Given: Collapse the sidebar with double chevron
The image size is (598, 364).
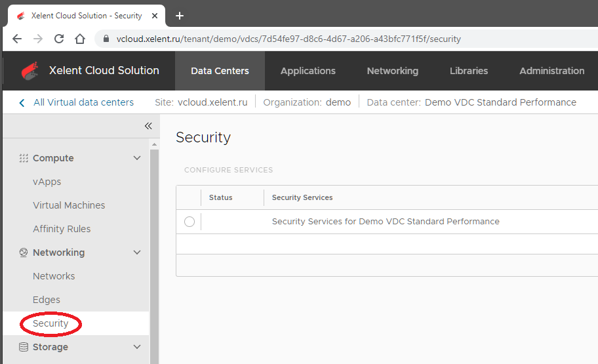Looking at the screenshot, I should click(x=148, y=126).
